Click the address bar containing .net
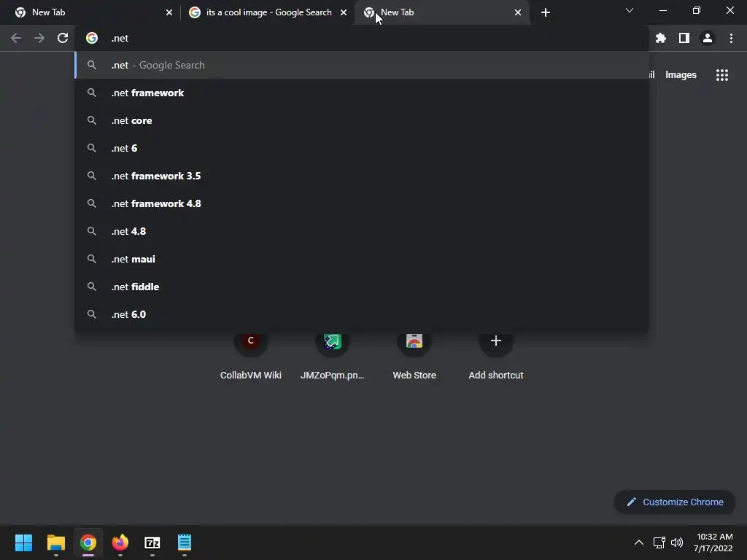Viewport: 747px width, 560px height. point(362,38)
